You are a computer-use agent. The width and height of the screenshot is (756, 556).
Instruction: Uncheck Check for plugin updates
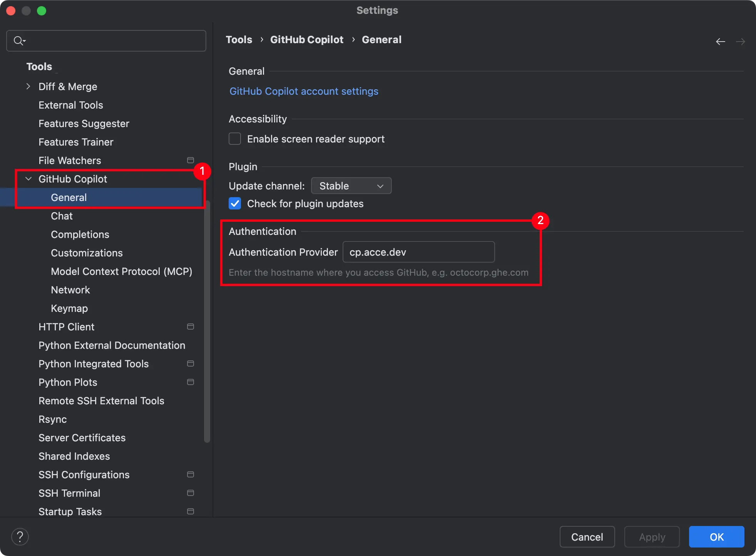click(235, 203)
